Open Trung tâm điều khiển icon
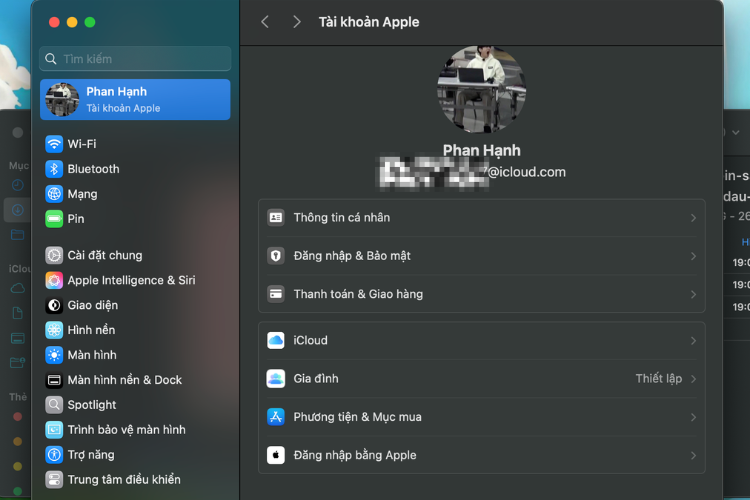750x500 pixels. [54, 479]
